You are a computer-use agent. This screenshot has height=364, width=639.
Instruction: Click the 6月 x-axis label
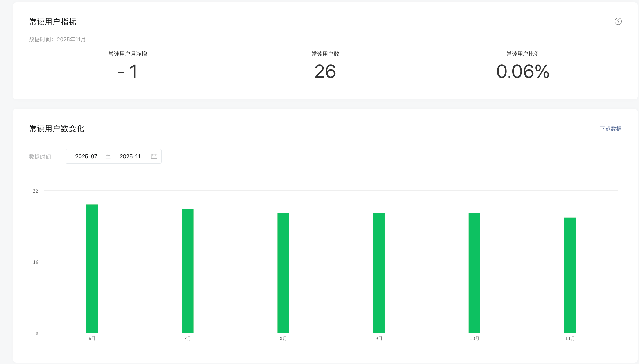click(x=92, y=339)
